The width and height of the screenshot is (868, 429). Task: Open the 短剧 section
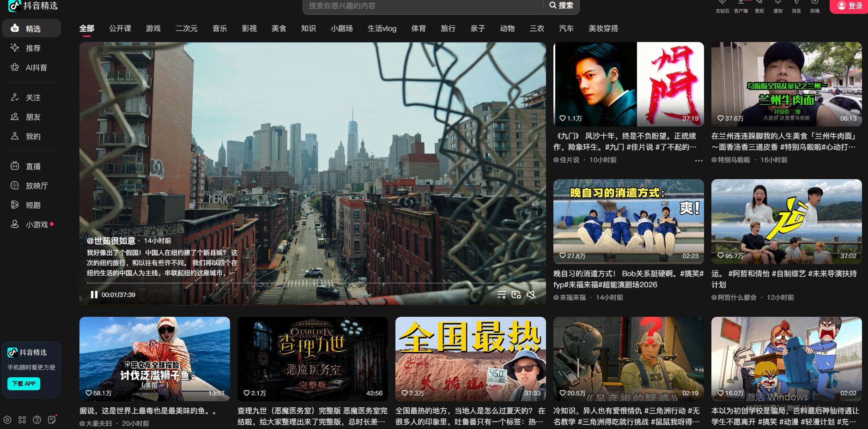(31, 205)
